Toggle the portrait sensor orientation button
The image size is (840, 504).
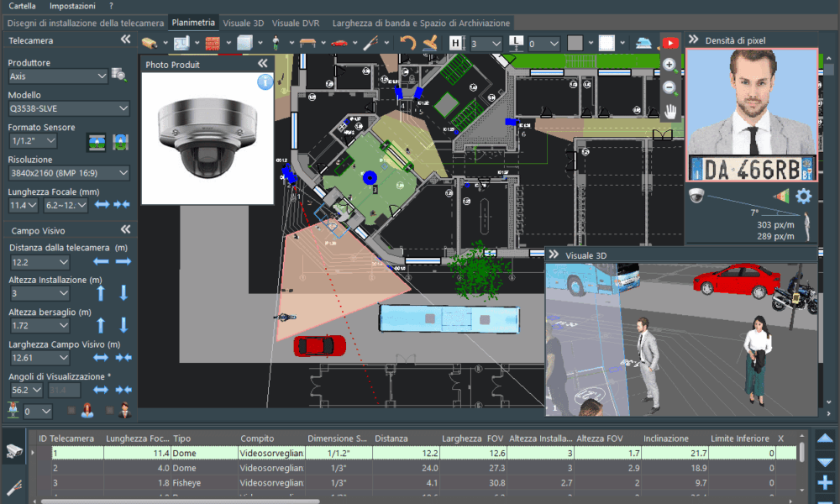point(120,142)
